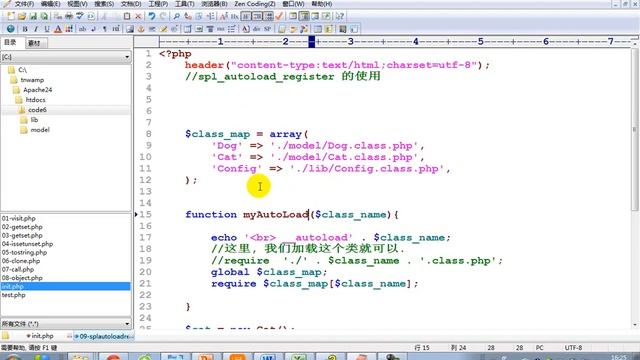Click the Paste clipboard icon
This screenshot has height=360, width=640.
click(127, 16)
